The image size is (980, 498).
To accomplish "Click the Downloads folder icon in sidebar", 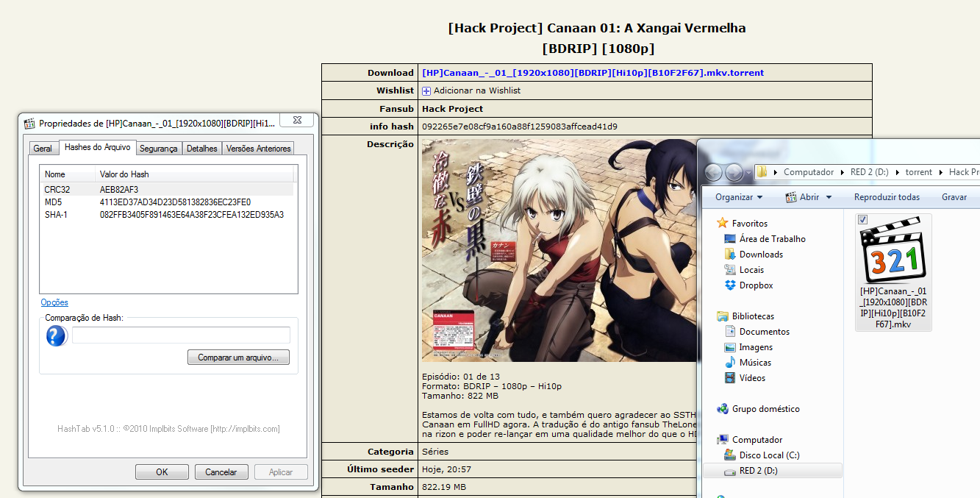I will point(730,254).
